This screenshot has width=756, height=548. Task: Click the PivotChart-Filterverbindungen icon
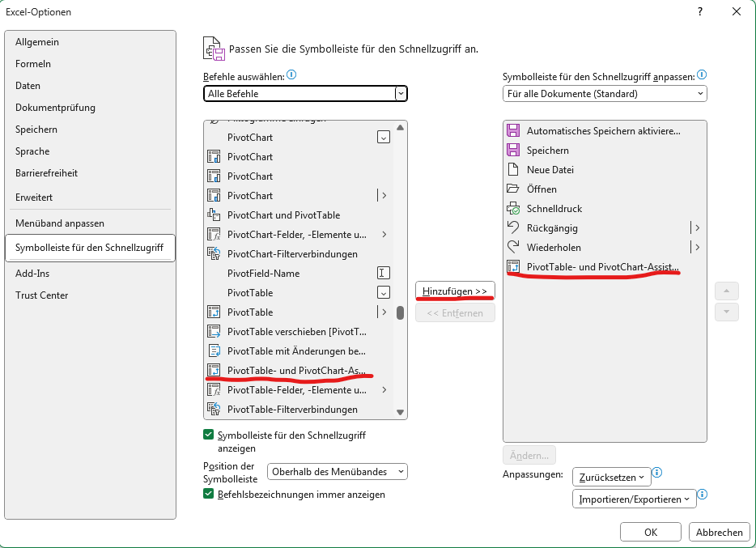(x=214, y=254)
